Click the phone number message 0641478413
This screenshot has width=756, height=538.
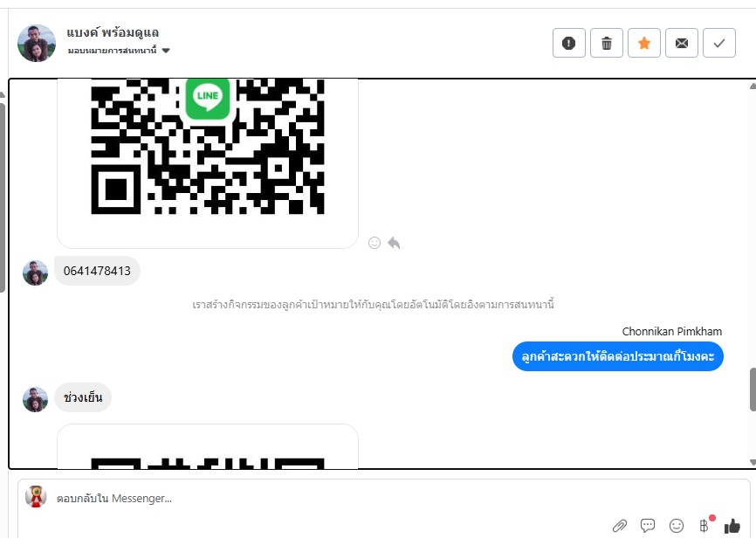pyautogui.click(x=97, y=271)
